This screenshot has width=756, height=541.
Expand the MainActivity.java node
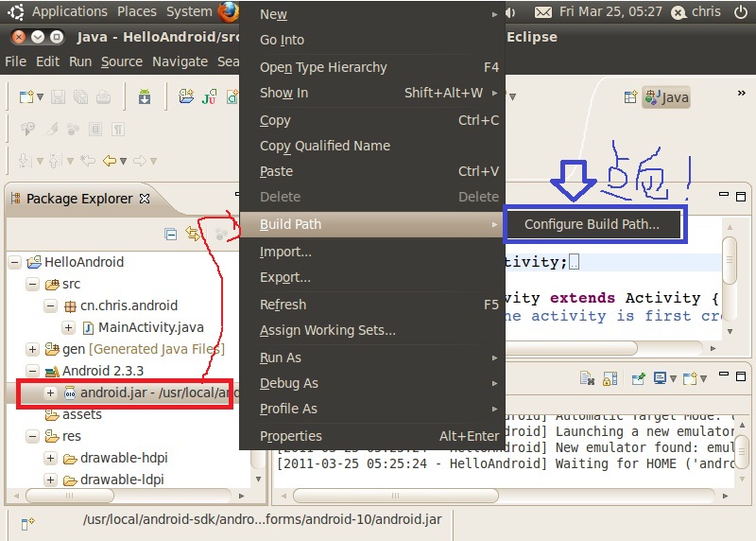click(68, 327)
